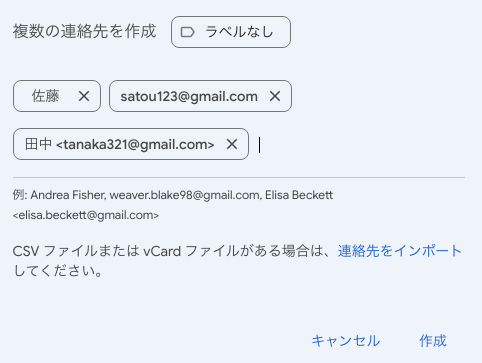Open the 連絡先をインポート link
Screen dimensions: 482x363
pos(400,251)
